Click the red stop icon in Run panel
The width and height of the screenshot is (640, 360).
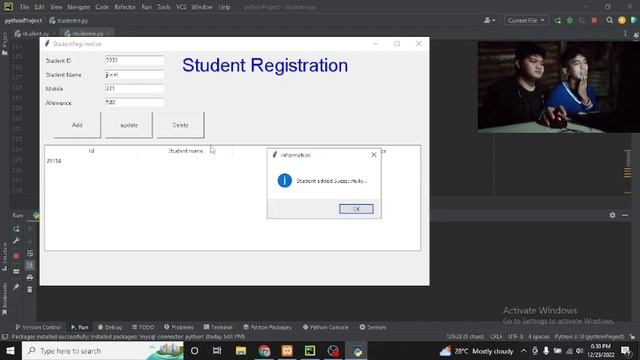(16, 256)
